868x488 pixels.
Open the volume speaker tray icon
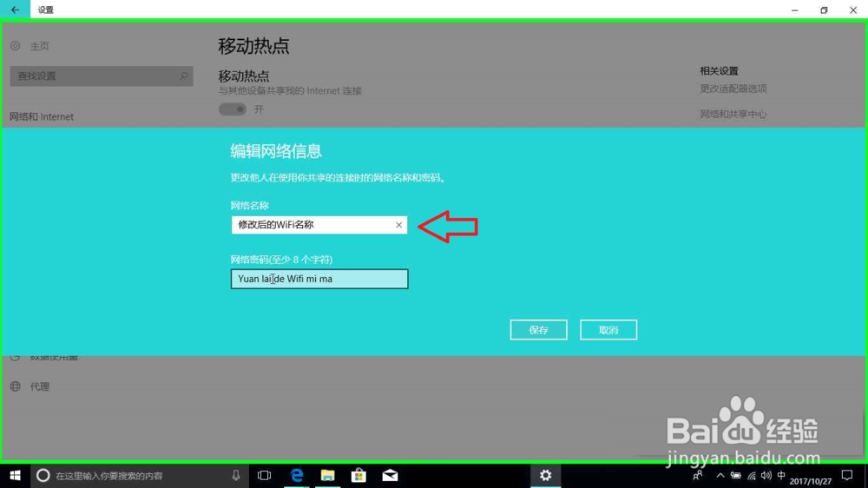[766, 475]
